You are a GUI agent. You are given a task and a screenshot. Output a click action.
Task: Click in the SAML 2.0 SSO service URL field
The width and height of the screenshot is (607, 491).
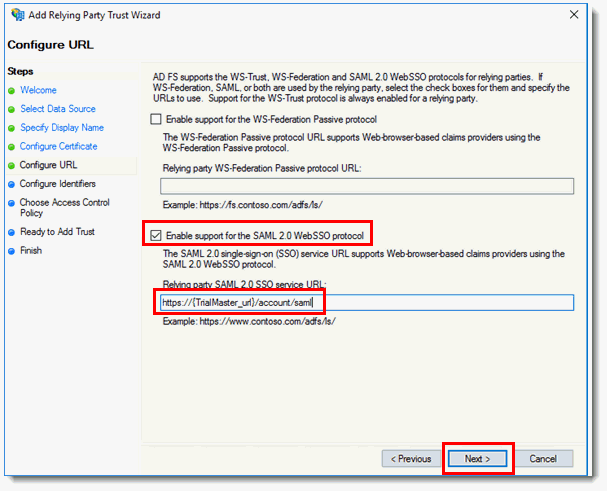(366, 302)
